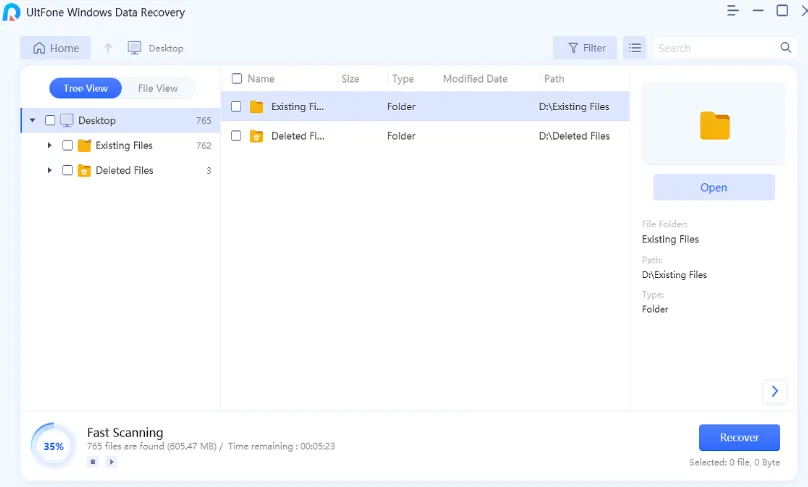Click the Desktop monitor icon in tree

(66, 121)
